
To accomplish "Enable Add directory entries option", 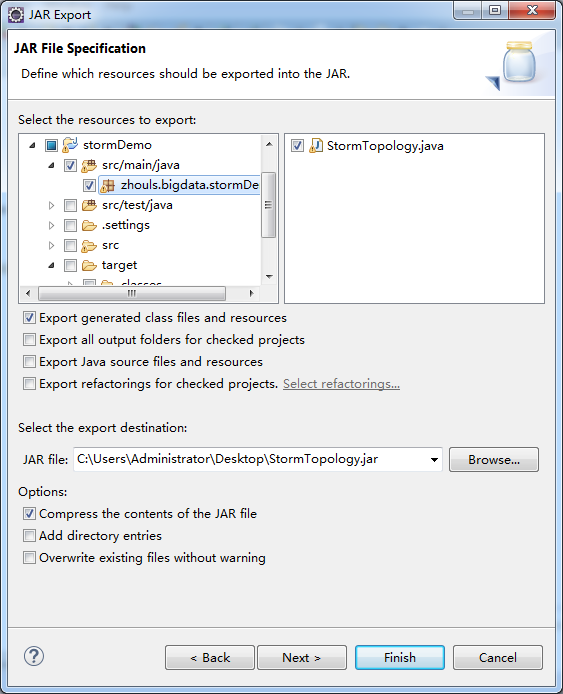I will (x=29, y=536).
